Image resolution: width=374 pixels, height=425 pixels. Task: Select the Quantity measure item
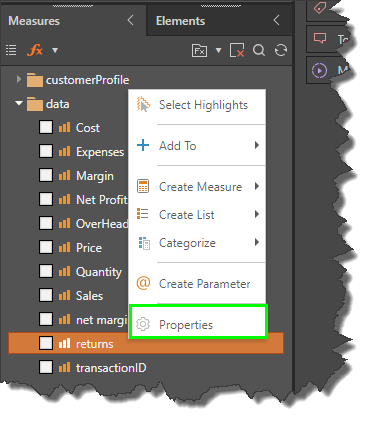coord(99,272)
